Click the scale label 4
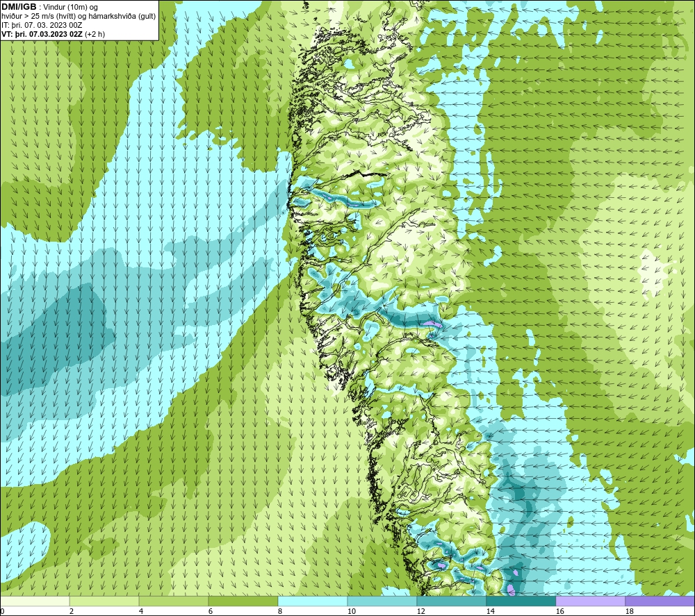Image resolution: width=695 pixels, height=616 pixels. click(141, 612)
